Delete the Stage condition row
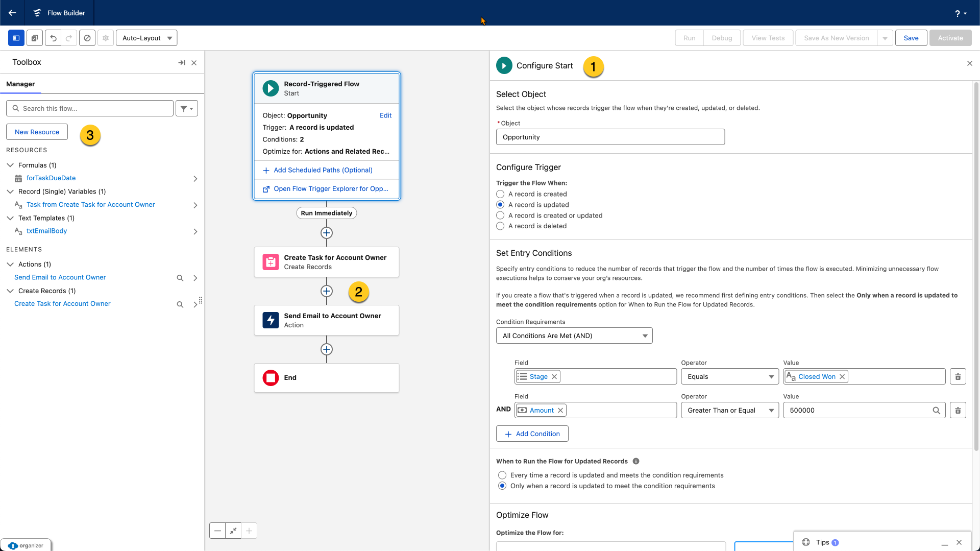This screenshot has width=980, height=551. pyautogui.click(x=958, y=377)
